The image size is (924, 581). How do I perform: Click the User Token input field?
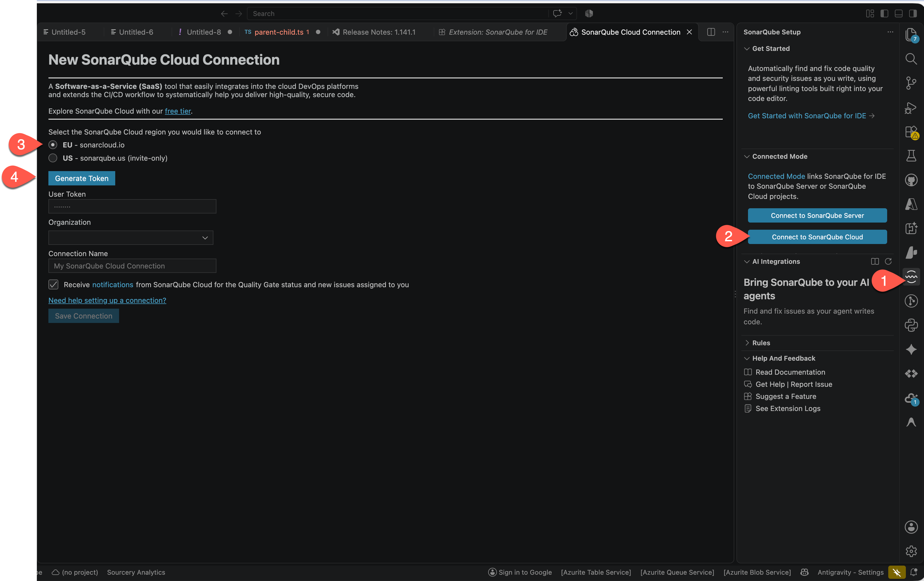click(x=132, y=206)
